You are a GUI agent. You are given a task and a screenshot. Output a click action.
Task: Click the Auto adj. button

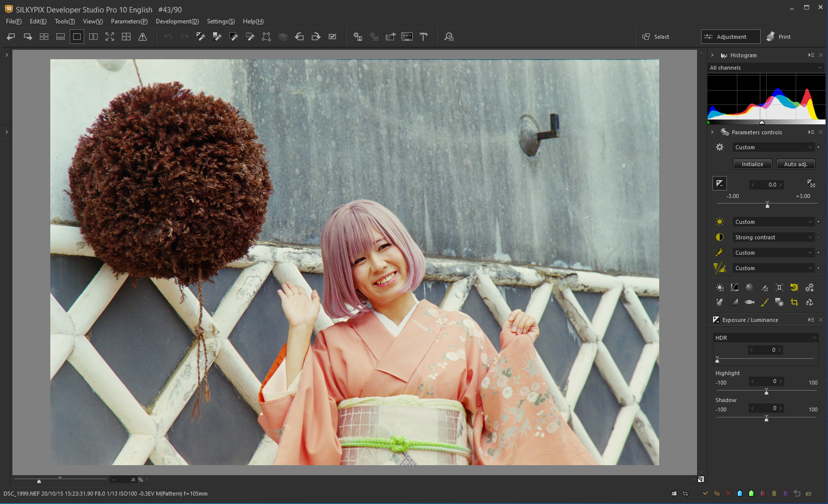tap(796, 164)
